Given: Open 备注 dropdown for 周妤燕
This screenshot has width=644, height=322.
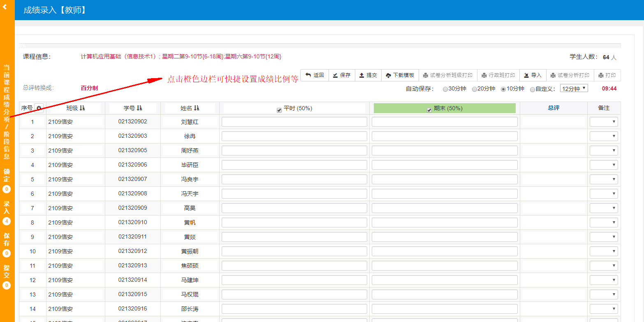Looking at the screenshot, I should [x=604, y=151].
